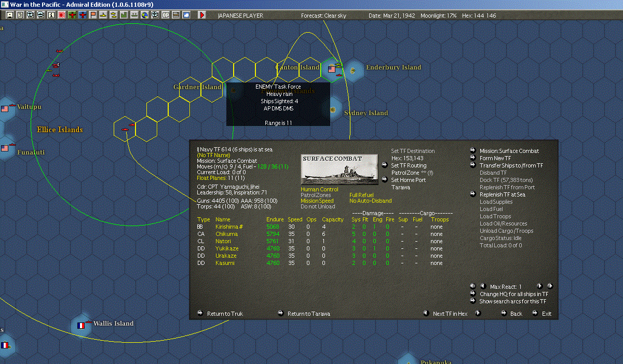Viewport: 623px width, 364px height.
Task: Click the Endure column header
Action: (275, 219)
